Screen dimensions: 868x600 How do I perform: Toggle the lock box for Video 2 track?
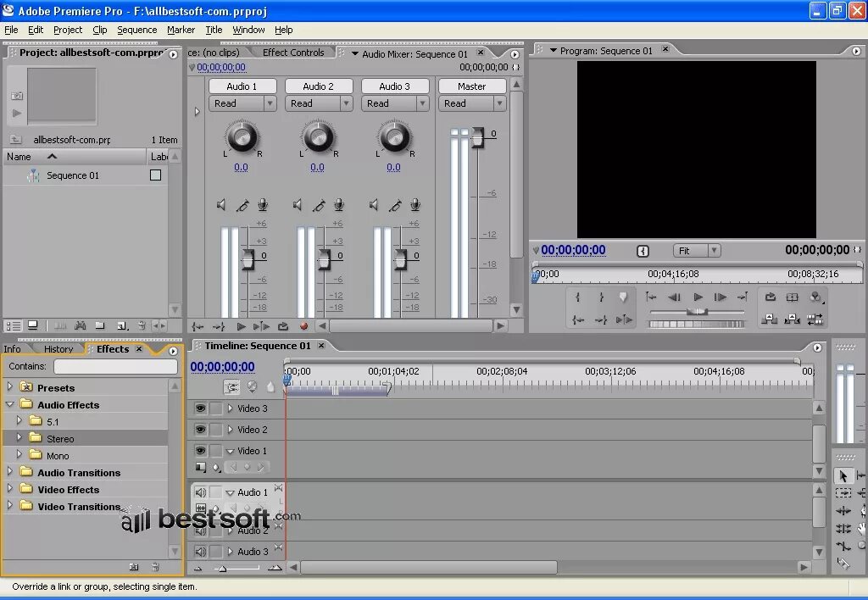[x=216, y=430]
